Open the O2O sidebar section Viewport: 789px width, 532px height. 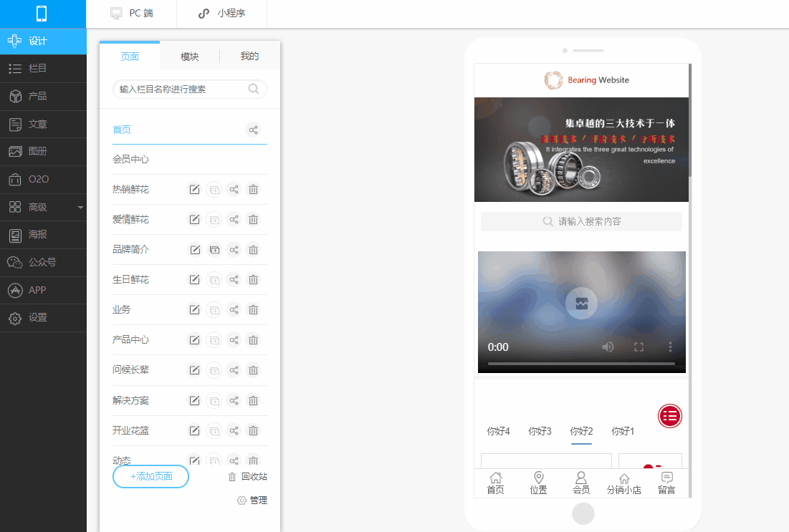[43, 179]
